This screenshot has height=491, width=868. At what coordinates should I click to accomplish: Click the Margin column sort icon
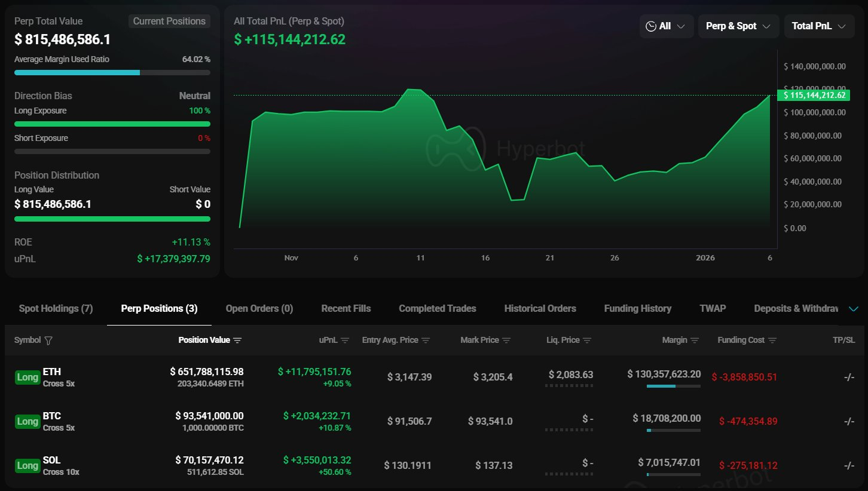[x=695, y=340]
